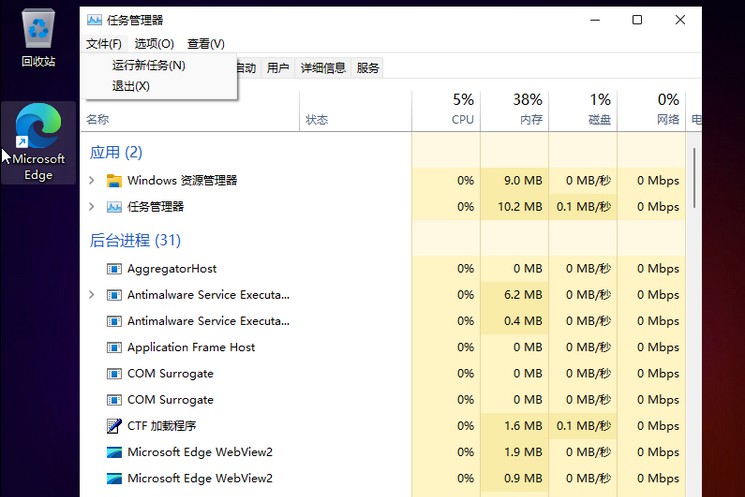Click the first Microsoft Edge WebView2 icon
745x497 pixels.
pyautogui.click(x=114, y=452)
